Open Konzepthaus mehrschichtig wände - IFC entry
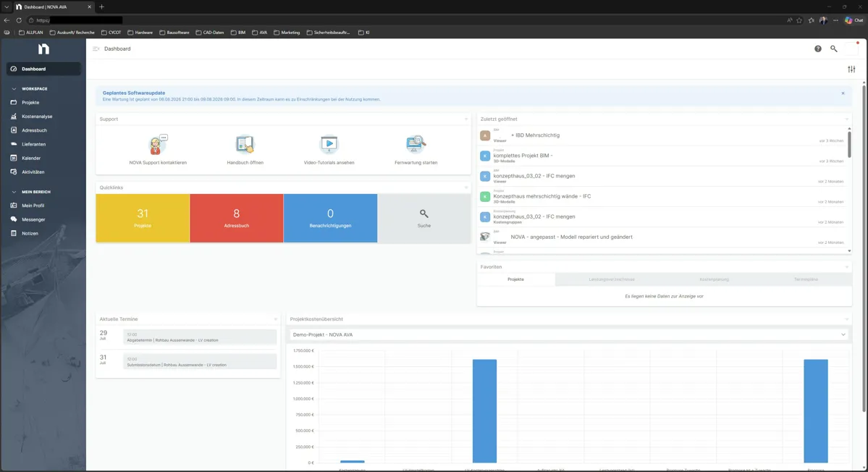The width and height of the screenshot is (868, 472). 662,196
